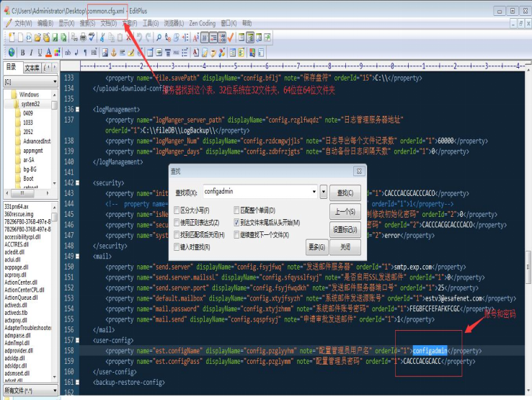Viewport: 532px width, 400px height.
Task: Click the 关闭 button in Find dialog
Action: tap(345, 247)
